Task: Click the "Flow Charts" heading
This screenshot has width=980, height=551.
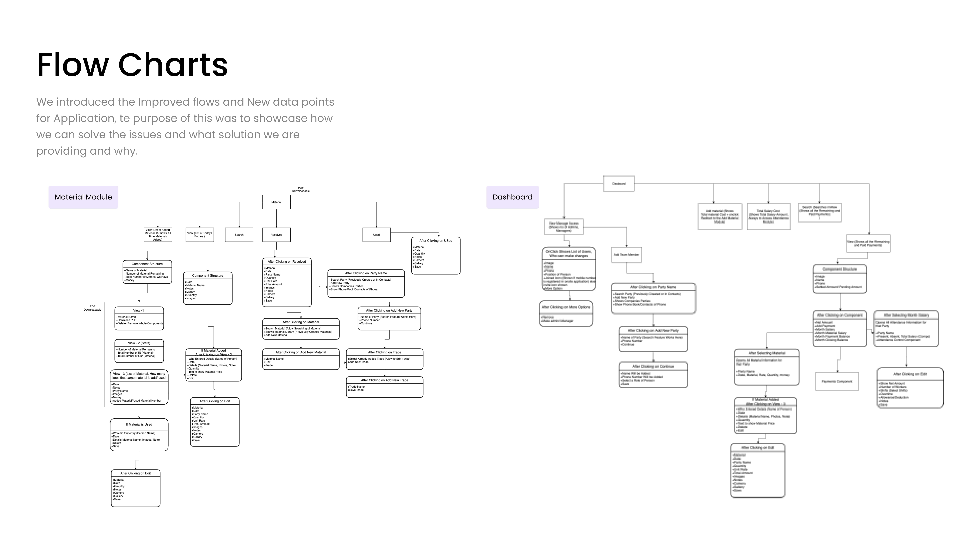Action: pyautogui.click(x=132, y=65)
